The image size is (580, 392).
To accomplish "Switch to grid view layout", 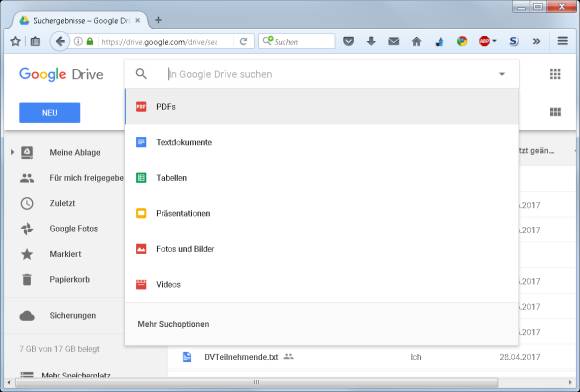I will tap(555, 112).
